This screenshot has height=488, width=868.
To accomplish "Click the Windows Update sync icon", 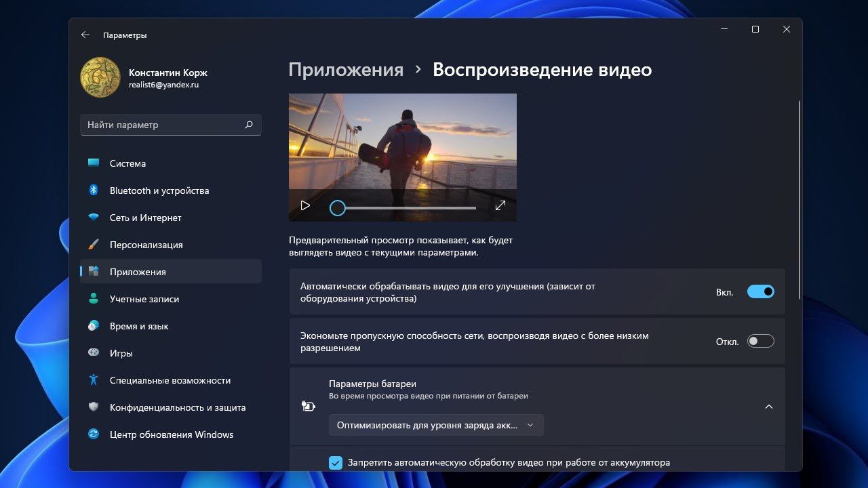I will coord(94,434).
